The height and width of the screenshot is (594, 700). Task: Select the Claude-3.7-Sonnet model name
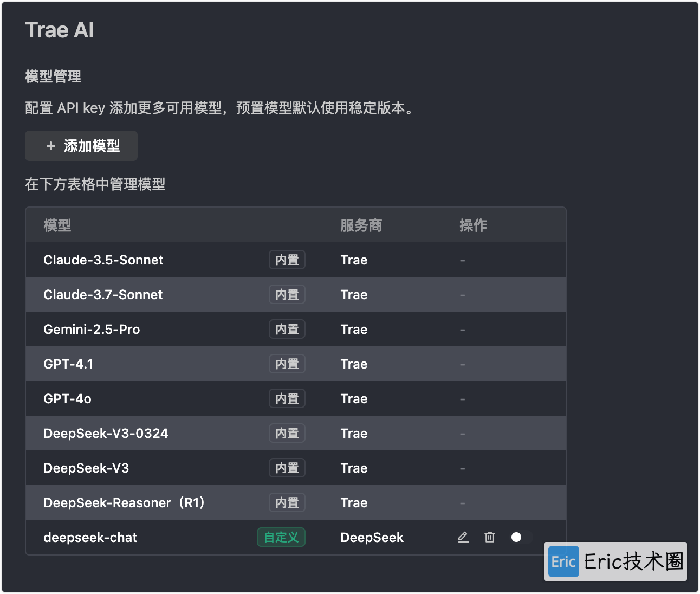click(x=103, y=295)
